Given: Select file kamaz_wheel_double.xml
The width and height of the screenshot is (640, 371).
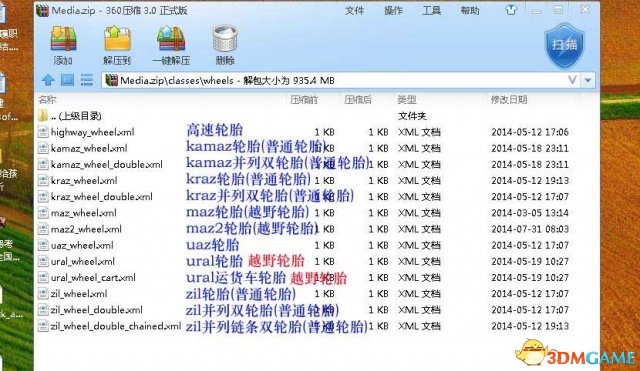Looking at the screenshot, I should point(107,164).
